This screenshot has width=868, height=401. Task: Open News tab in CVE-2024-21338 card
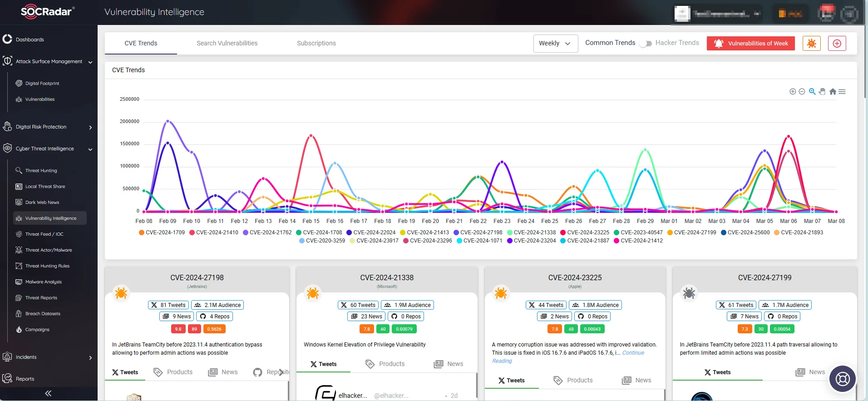449,364
